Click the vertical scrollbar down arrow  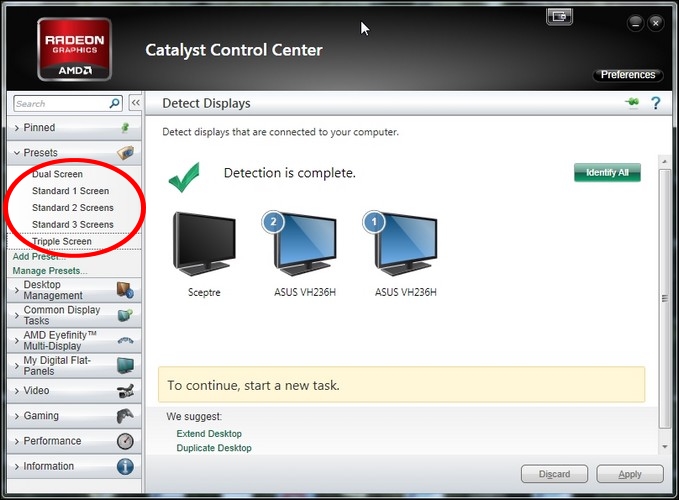(665, 446)
